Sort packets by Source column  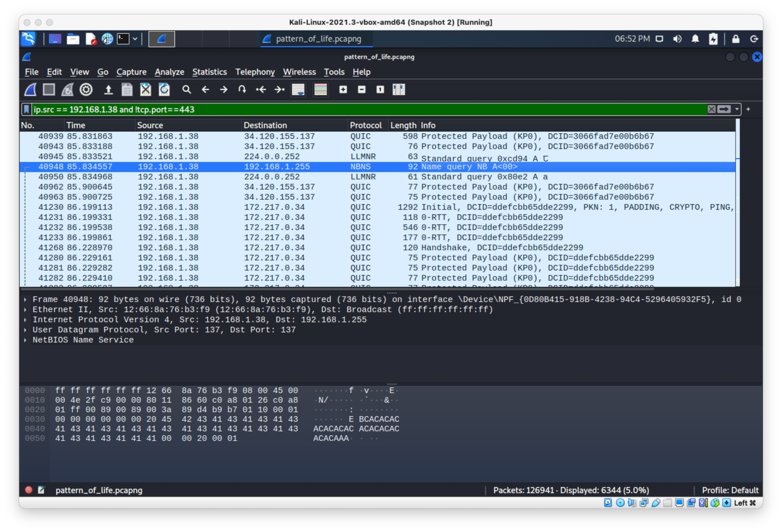coord(188,125)
